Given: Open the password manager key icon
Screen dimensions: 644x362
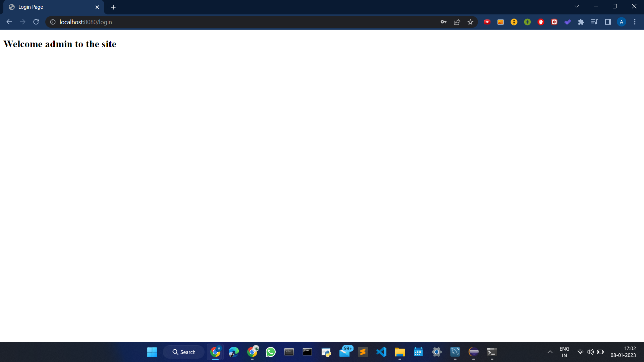Looking at the screenshot, I should click(443, 22).
